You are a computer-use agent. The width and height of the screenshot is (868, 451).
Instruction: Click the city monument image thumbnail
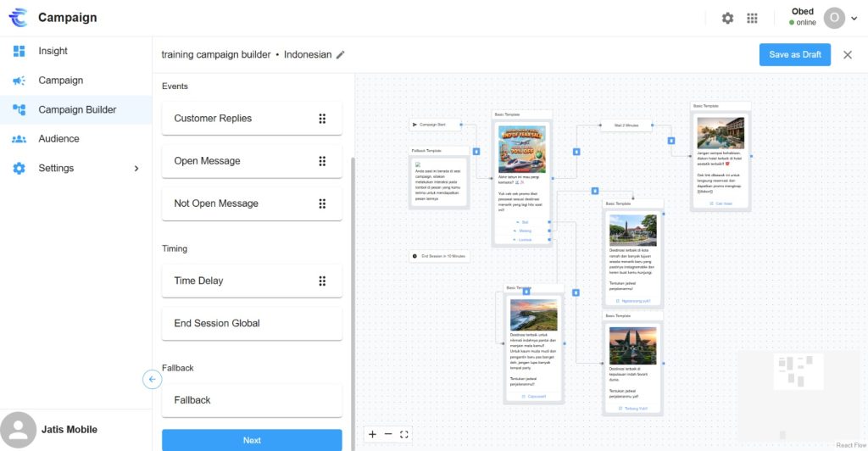point(632,230)
